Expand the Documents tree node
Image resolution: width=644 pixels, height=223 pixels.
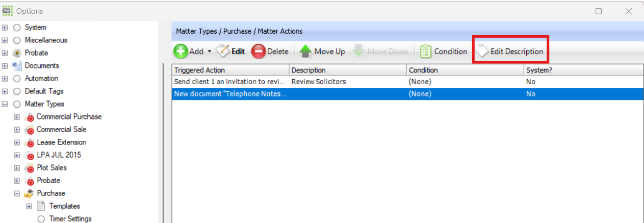5,66
